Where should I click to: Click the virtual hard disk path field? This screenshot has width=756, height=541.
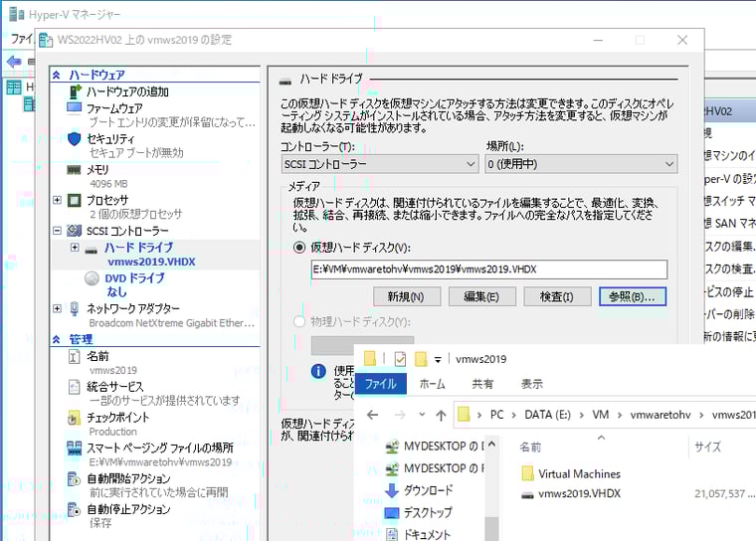488,270
